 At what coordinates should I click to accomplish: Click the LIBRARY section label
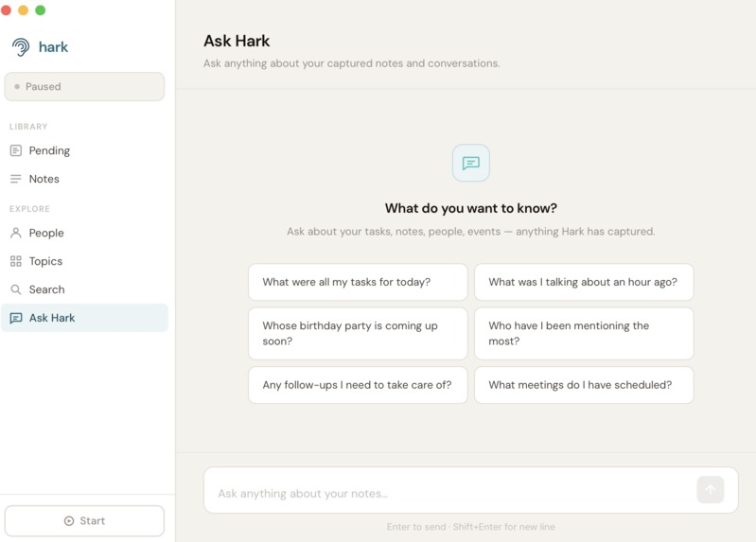(x=28, y=127)
